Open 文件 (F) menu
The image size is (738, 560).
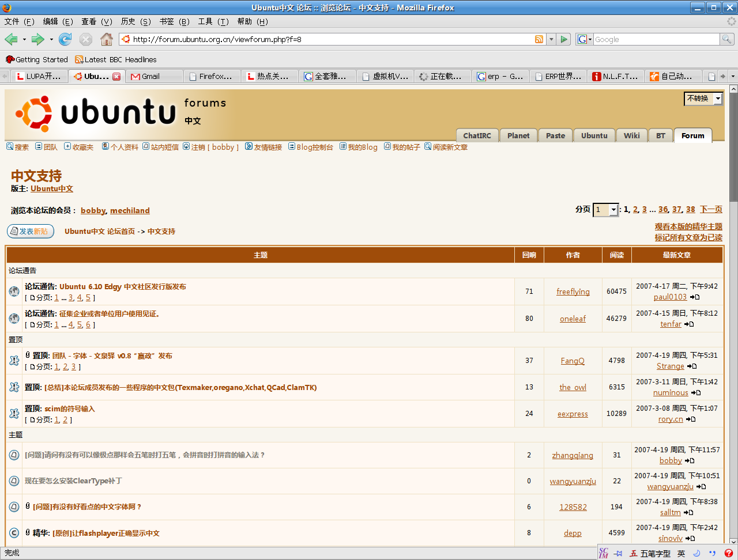tap(20, 21)
